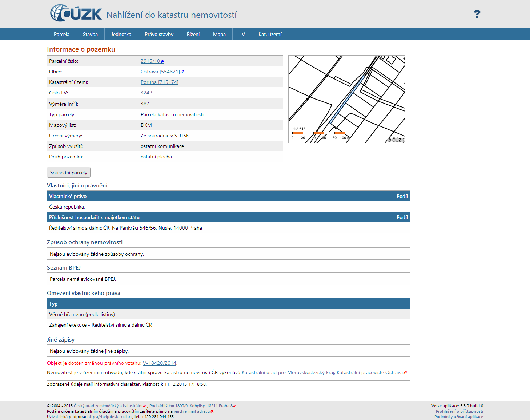
Task: Open help via question mark icon
Action: pyautogui.click(x=477, y=14)
